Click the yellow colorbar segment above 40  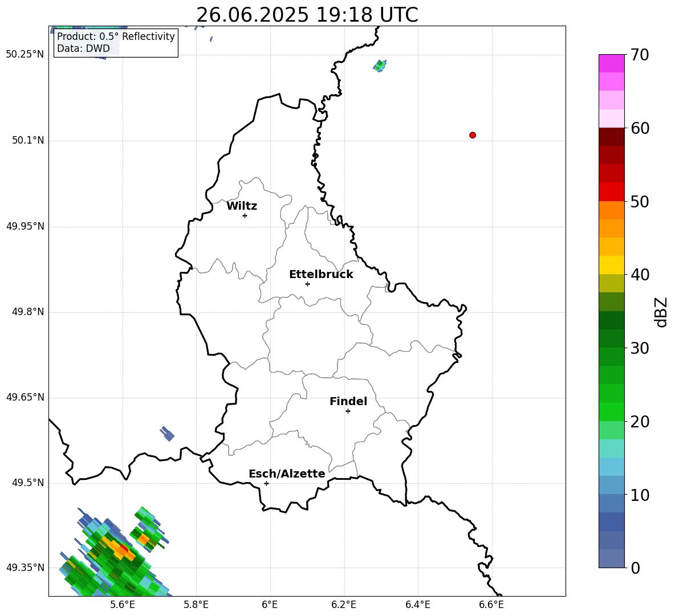611,265
